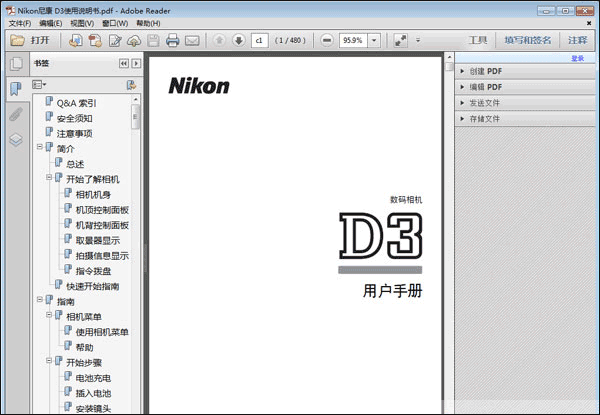Go to next page with down arrow
Viewport: 600px width, 415px height.
pos(238,41)
